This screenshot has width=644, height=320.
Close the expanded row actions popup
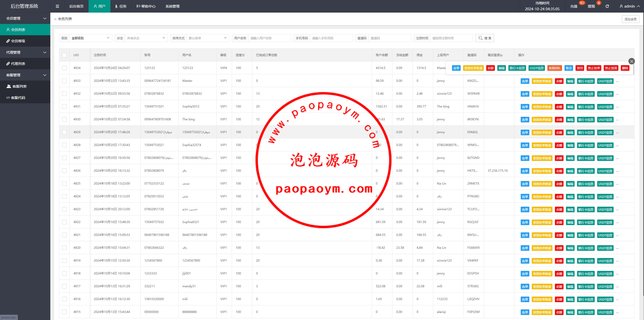[x=631, y=61]
